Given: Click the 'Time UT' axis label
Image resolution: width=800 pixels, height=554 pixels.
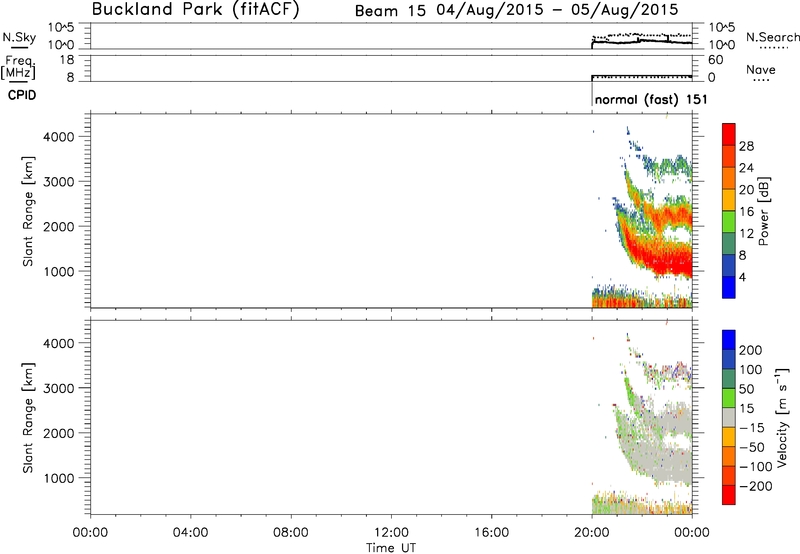Looking at the screenshot, I should point(391,548).
